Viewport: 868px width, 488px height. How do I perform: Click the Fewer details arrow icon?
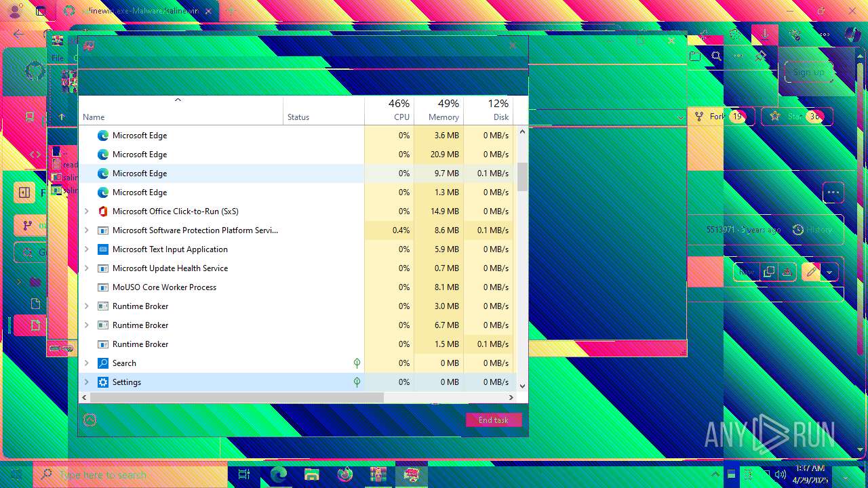pyautogui.click(x=90, y=420)
